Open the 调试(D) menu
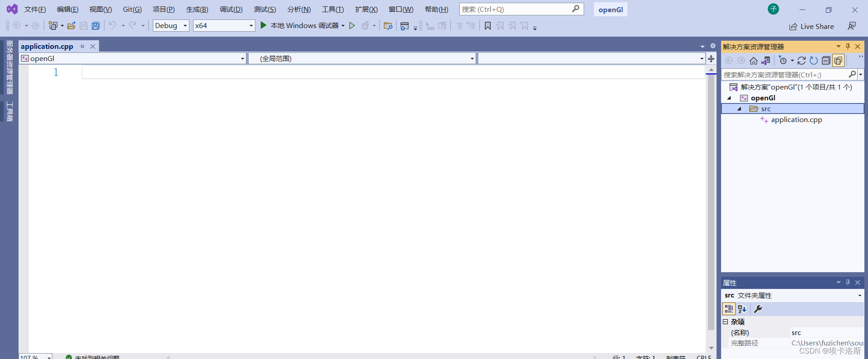868x359 pixels. [x=231, y=9]
